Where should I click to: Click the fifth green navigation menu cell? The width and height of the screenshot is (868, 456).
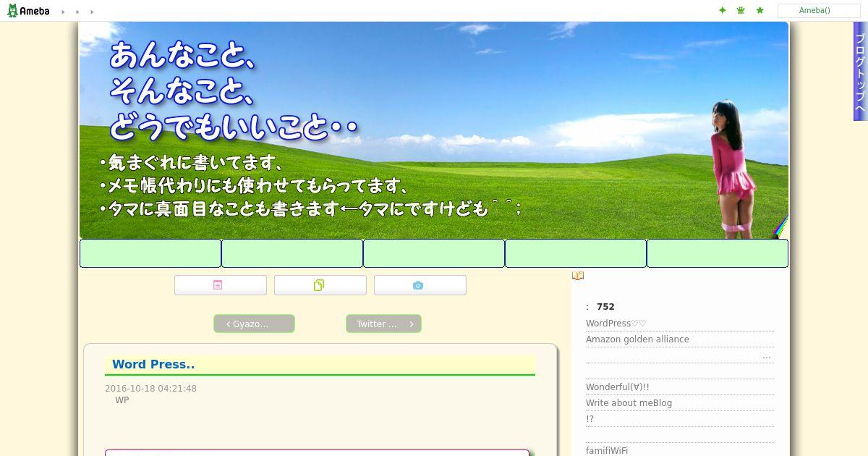(718, 253)
